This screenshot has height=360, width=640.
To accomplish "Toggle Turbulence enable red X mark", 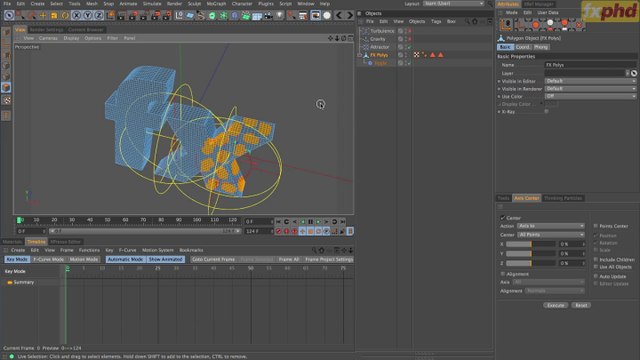I will coord(409,31).
